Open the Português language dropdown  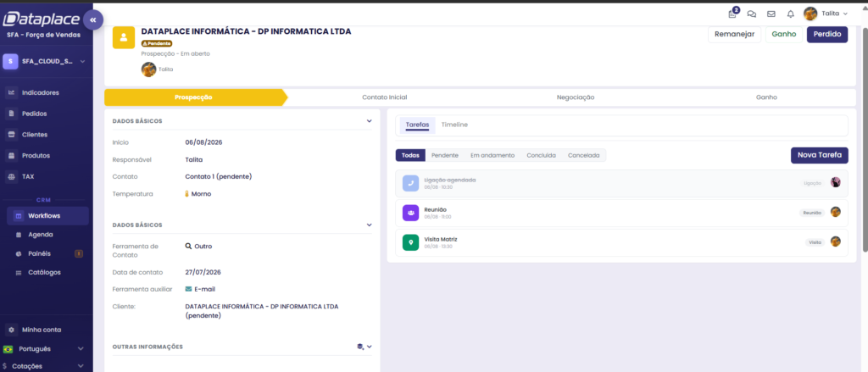[81, 349]
